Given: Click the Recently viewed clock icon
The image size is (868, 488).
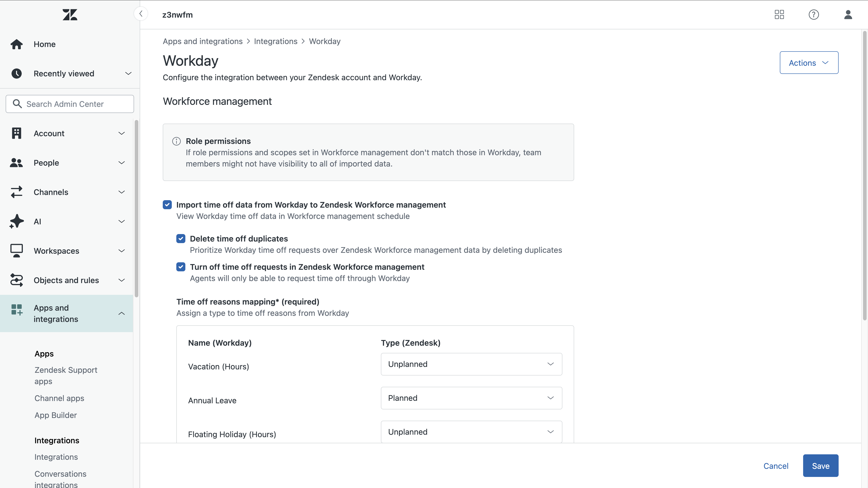Looking at the screenshot, I should [17, 73].
